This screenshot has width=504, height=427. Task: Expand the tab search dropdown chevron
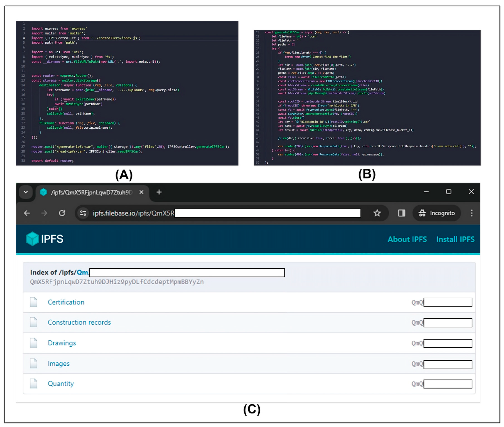pyautogui.click(x=26, y=192)
